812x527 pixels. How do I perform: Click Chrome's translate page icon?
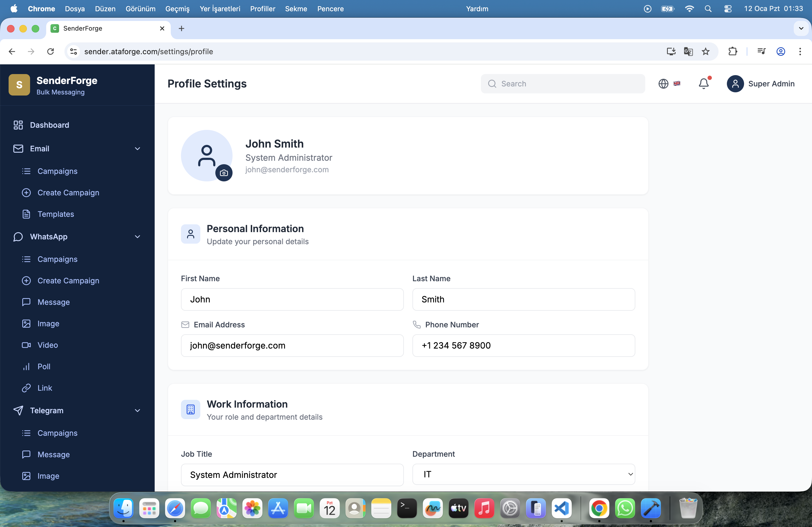[688, 52]
